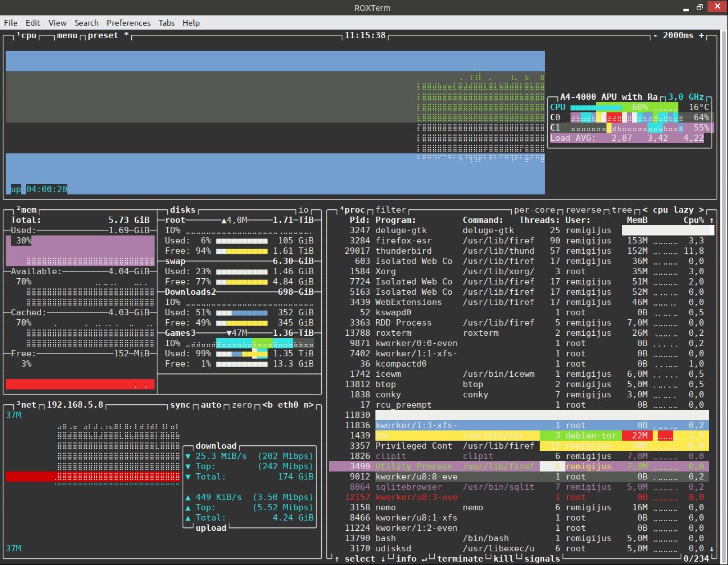Image resolution: width=728 pixels, height=565 pixels.
Task: Select the thunderbird process row
Action: 519,251
